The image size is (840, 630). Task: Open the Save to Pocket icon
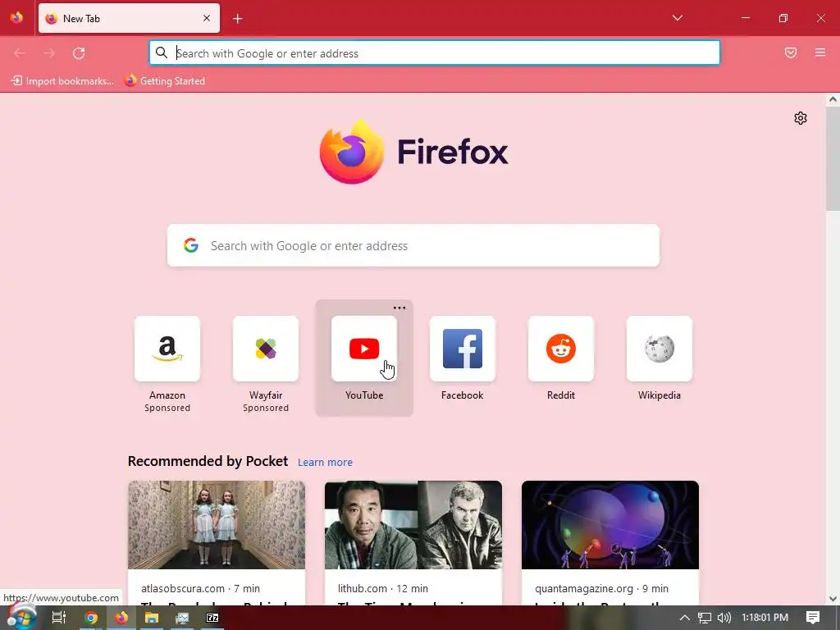click(x=791, y=52)
